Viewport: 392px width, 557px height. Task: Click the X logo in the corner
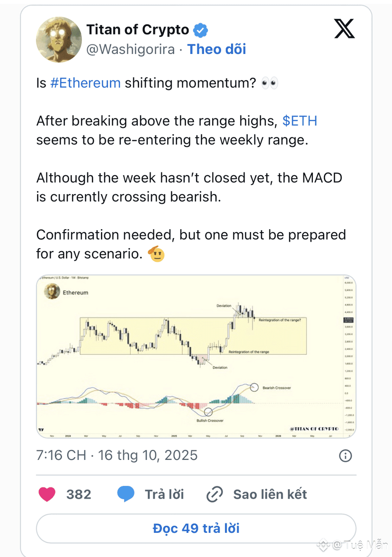(x=344, y=28)
